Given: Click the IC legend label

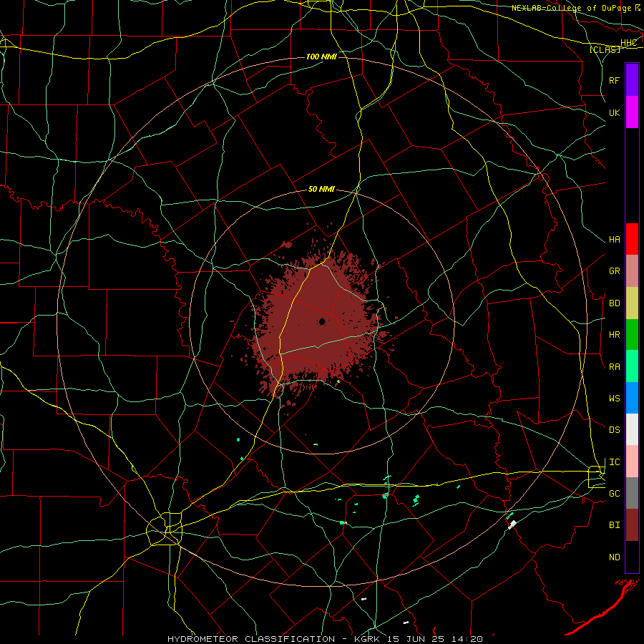Looking at the screenshot, I should pos(615,462).
